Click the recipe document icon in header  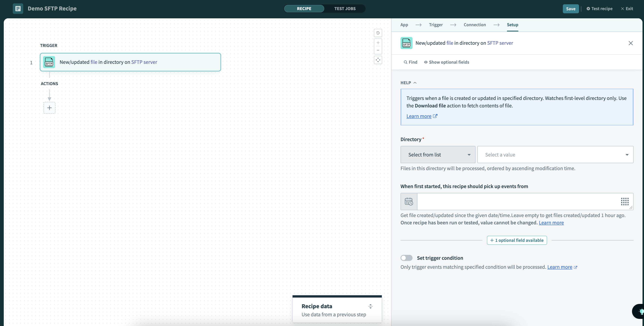tap(18, 8)
